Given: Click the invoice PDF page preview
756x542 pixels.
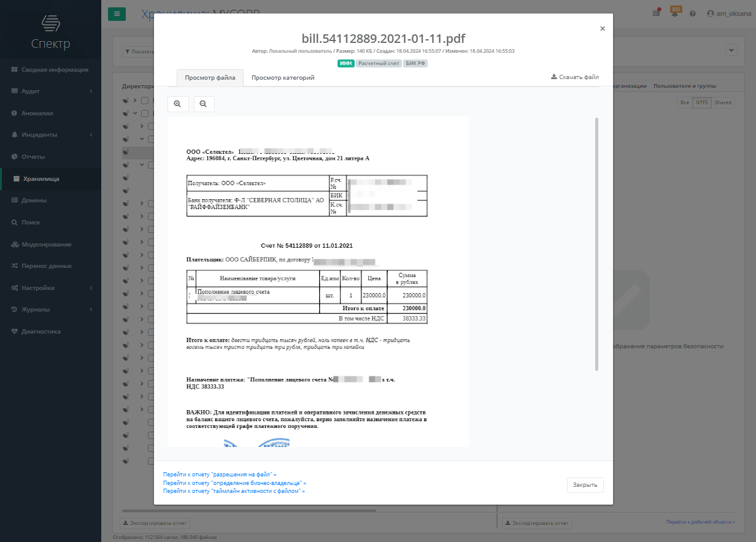Looking at the screenshot, I should click(318, 281).
